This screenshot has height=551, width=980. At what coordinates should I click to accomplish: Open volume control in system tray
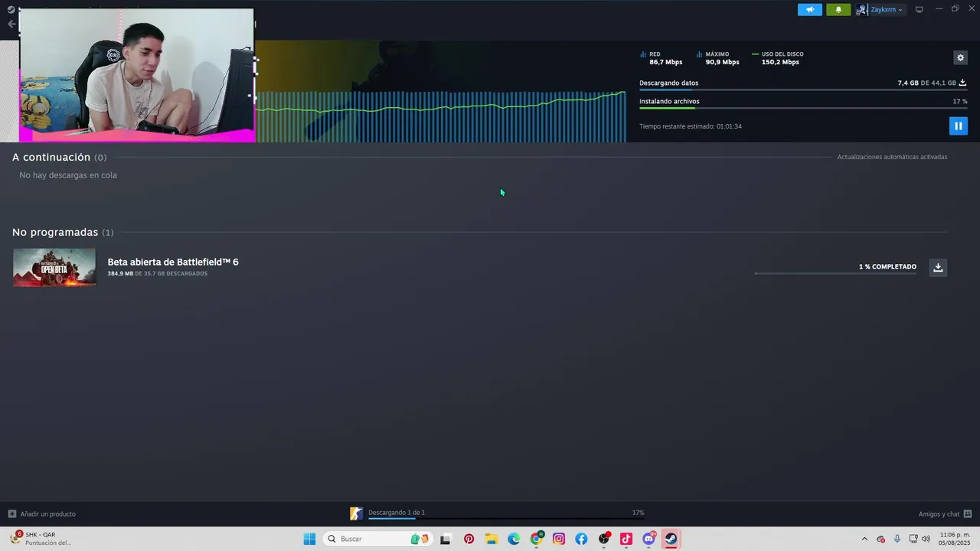[926, 539]
